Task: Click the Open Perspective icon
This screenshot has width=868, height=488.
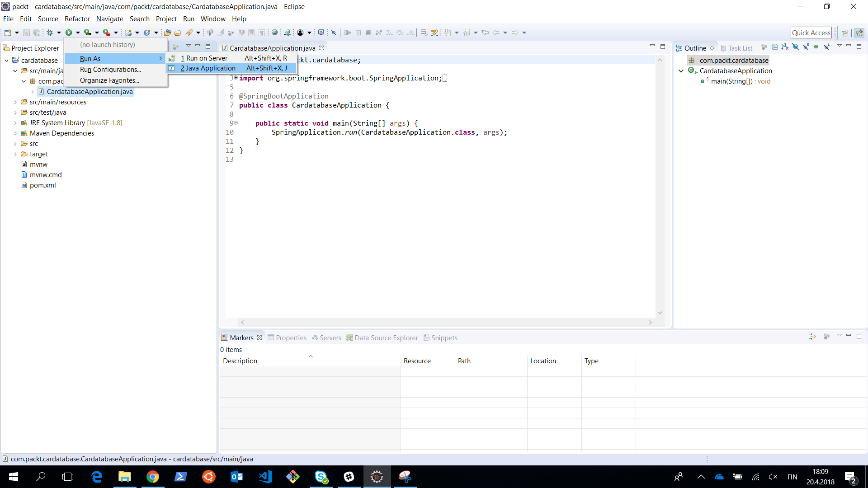Action: [844, 33]
